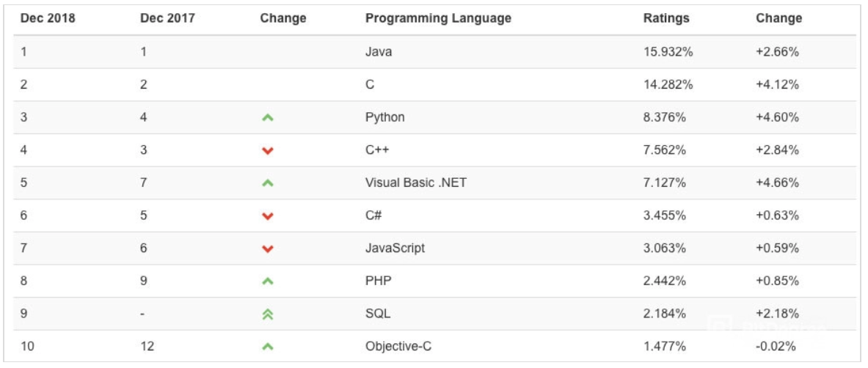868x368 pixels.
Task: Click green up arrow in Objective-C row
Action: click(267, 347)
